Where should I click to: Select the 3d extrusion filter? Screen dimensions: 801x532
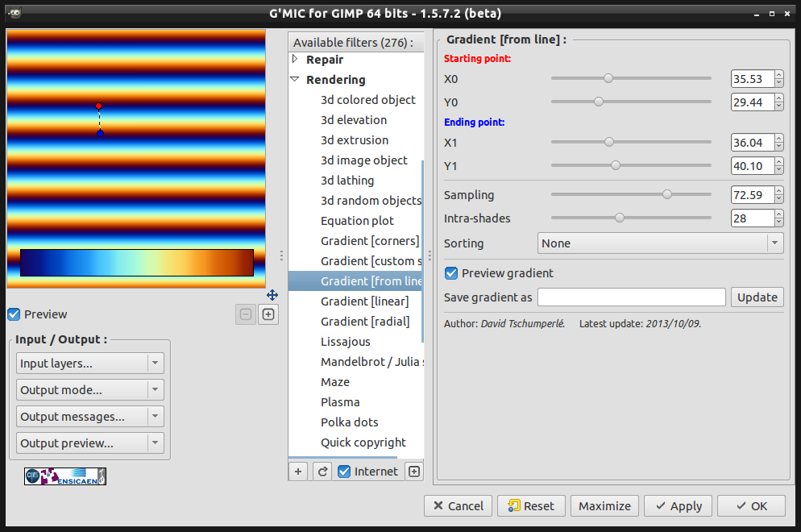coord(355,140)
